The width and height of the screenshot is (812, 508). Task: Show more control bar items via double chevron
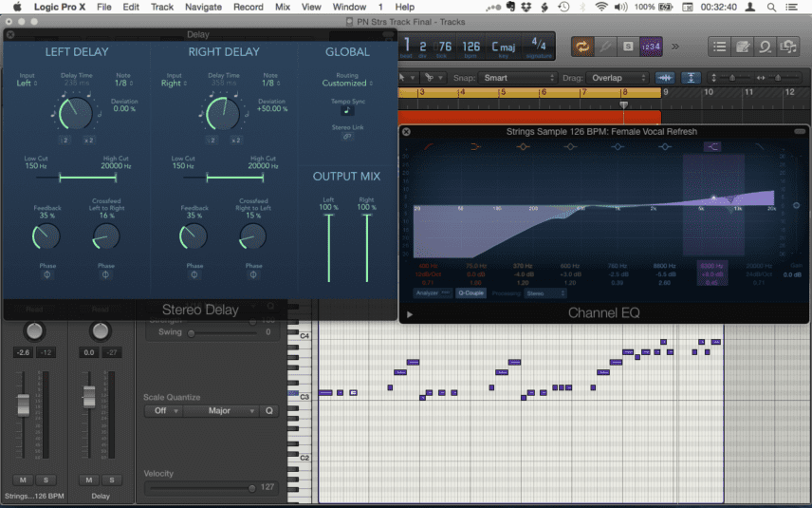pos(675,47)
